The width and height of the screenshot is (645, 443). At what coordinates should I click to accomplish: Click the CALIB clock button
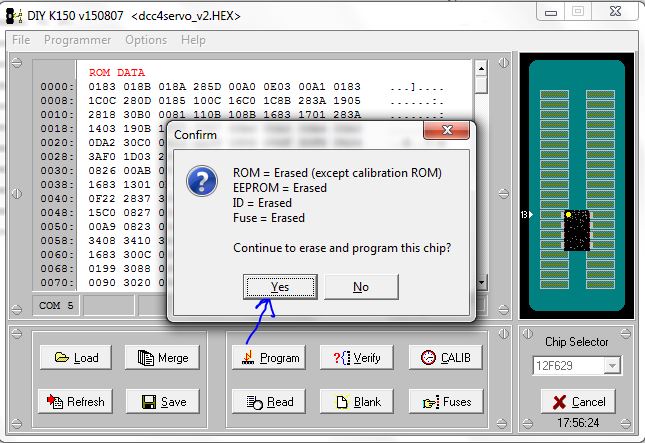point(446,357)
